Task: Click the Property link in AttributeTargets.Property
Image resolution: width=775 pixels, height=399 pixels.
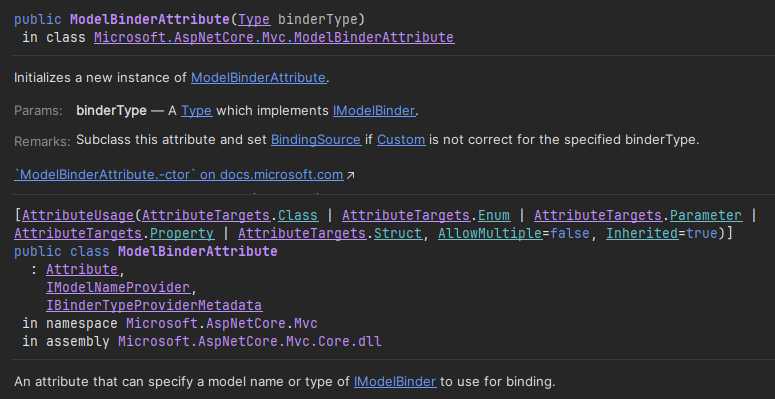Action: [x=182, y=233]
